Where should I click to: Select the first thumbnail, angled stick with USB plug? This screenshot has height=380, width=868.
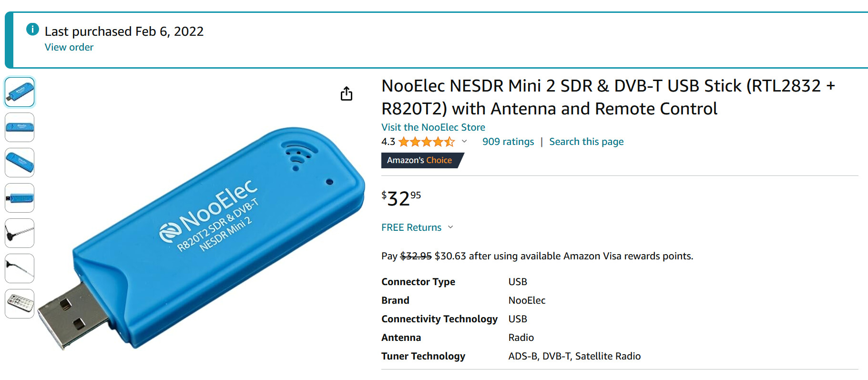click(20, 92)
